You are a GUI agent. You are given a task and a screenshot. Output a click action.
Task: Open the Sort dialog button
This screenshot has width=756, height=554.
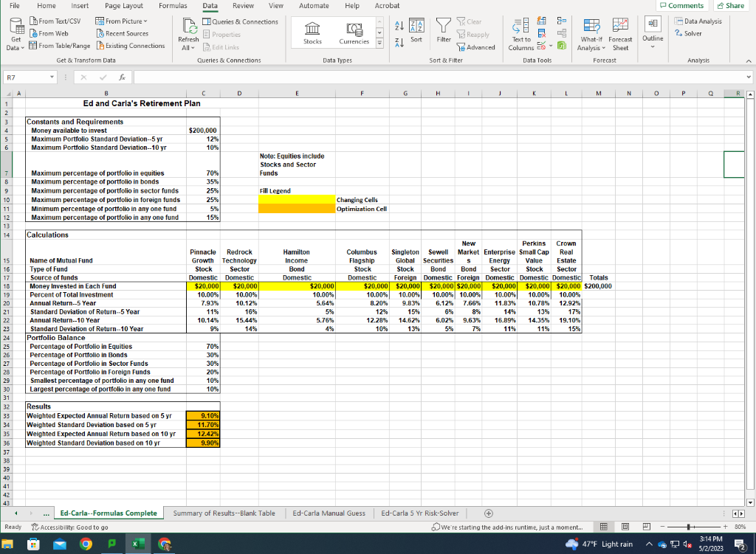coord(416,30)
